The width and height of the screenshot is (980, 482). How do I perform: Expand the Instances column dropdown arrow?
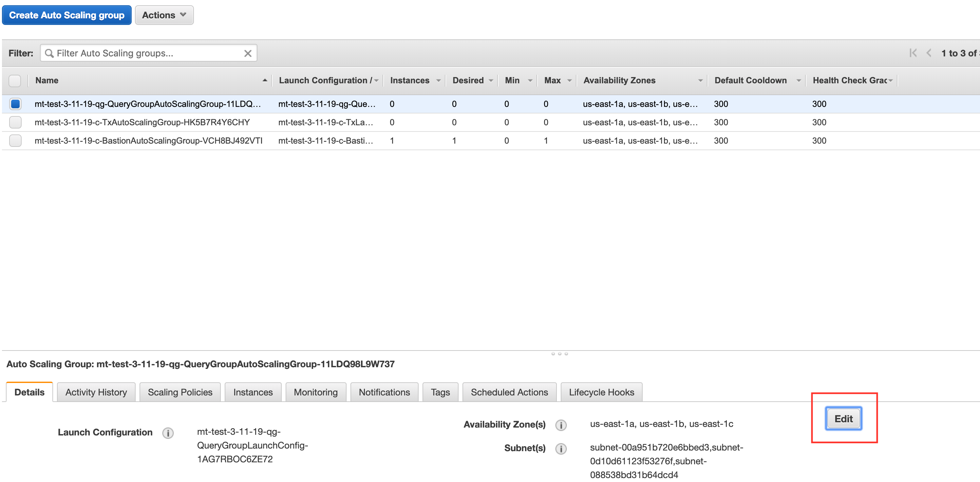[438, 81]
